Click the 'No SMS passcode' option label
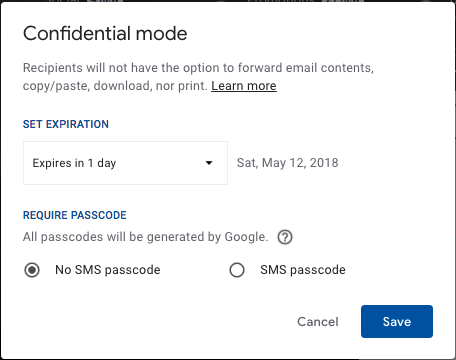Image resolution: width=456 pixels, height=360 pixels. click(108, 270)
